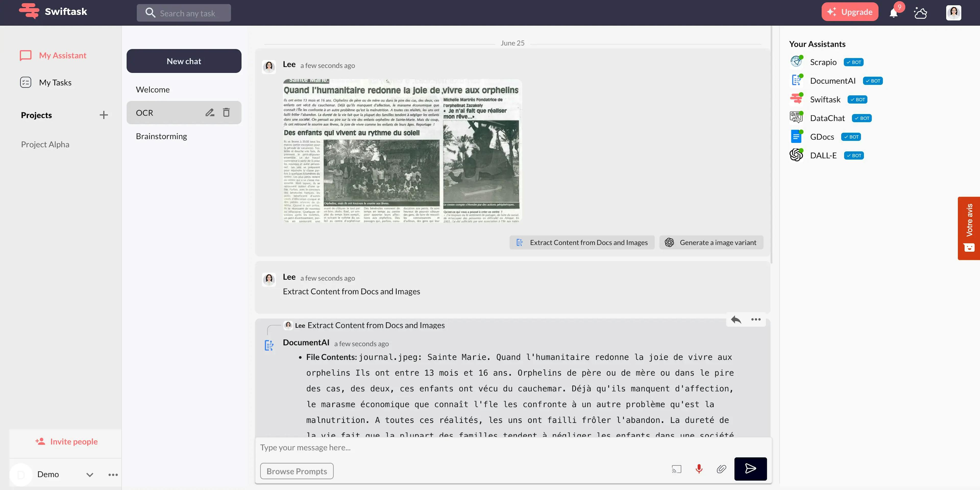980x490 pixels.
Task: Toggle the BOT badge next to GDocs
Action: click(851, 137)
